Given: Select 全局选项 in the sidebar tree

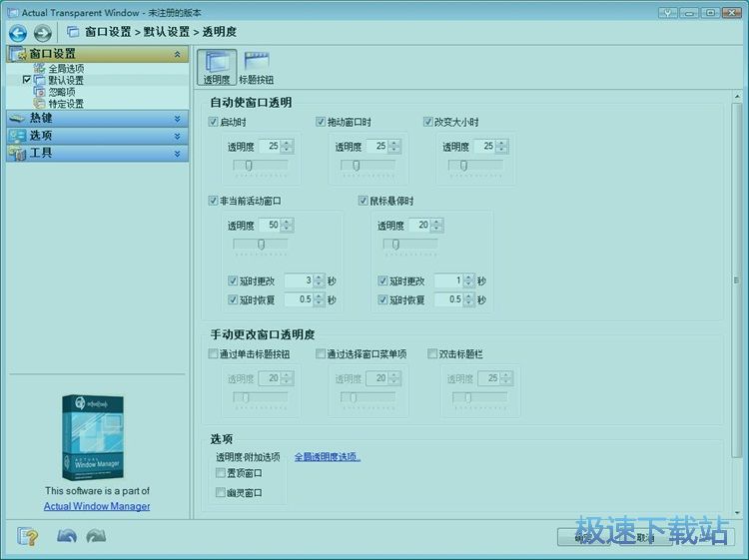Looking at the screenshot, I should tap(66, 68).
